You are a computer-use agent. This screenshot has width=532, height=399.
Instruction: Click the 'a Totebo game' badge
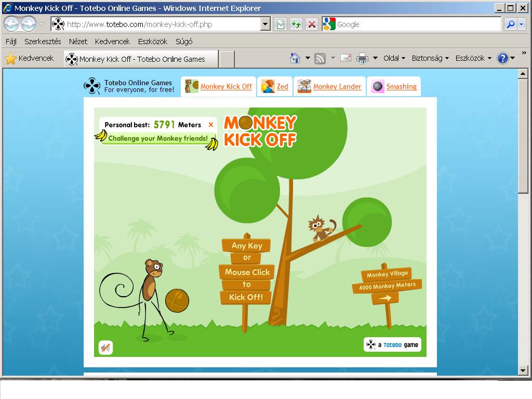[392, 345]
